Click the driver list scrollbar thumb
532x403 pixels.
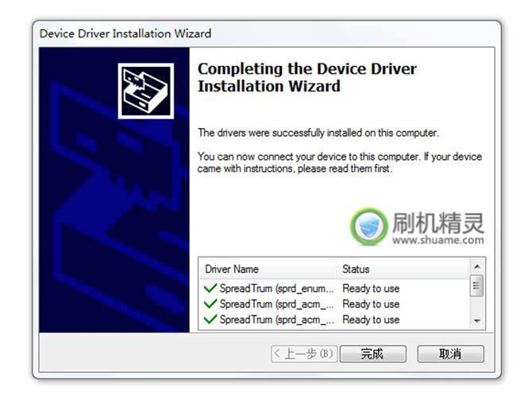(x=476, y=286)
